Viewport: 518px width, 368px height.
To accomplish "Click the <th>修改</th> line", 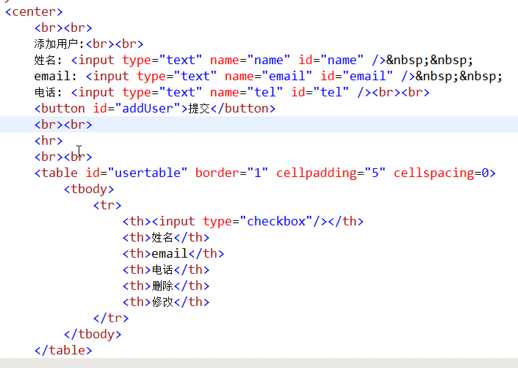I will point(166,302).
